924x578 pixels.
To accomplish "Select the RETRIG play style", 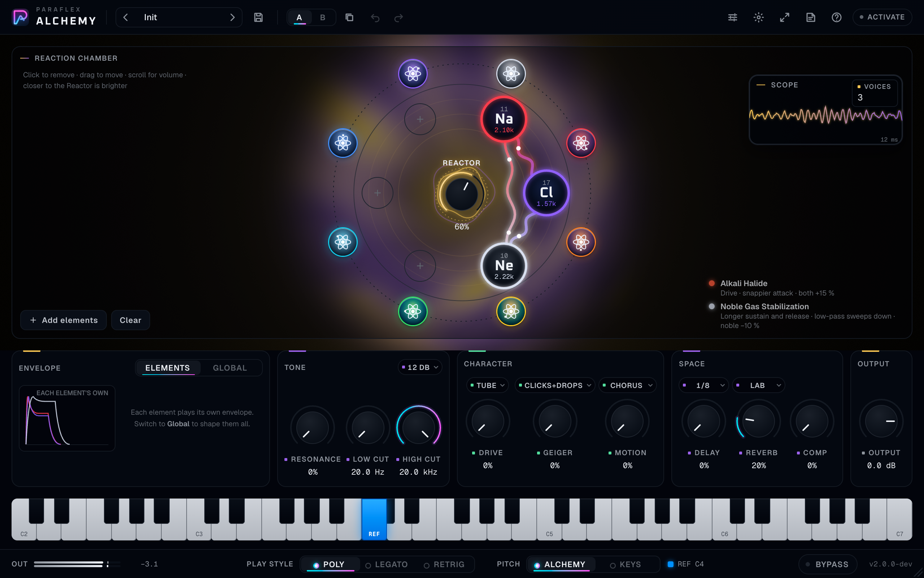I will pyautogui.click(x=444, y=564).
